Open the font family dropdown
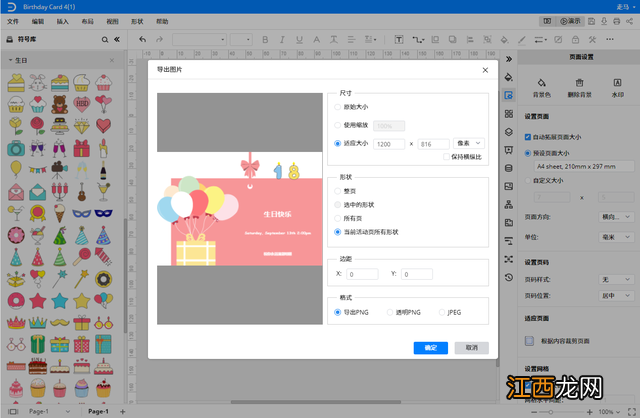This screenshot has width=640, height=418. (x=199, y=40)
